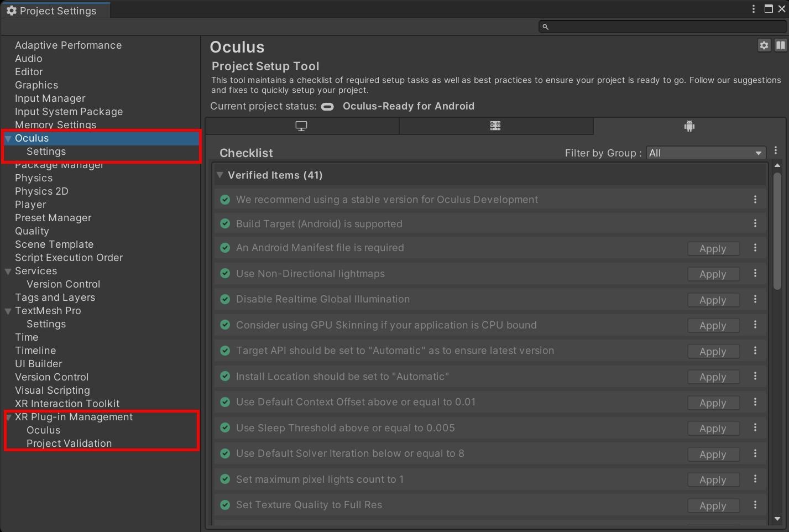Collapse XR Plug-in Management tree node
Screen dimensions: 789x532
[x=8, y=418]
